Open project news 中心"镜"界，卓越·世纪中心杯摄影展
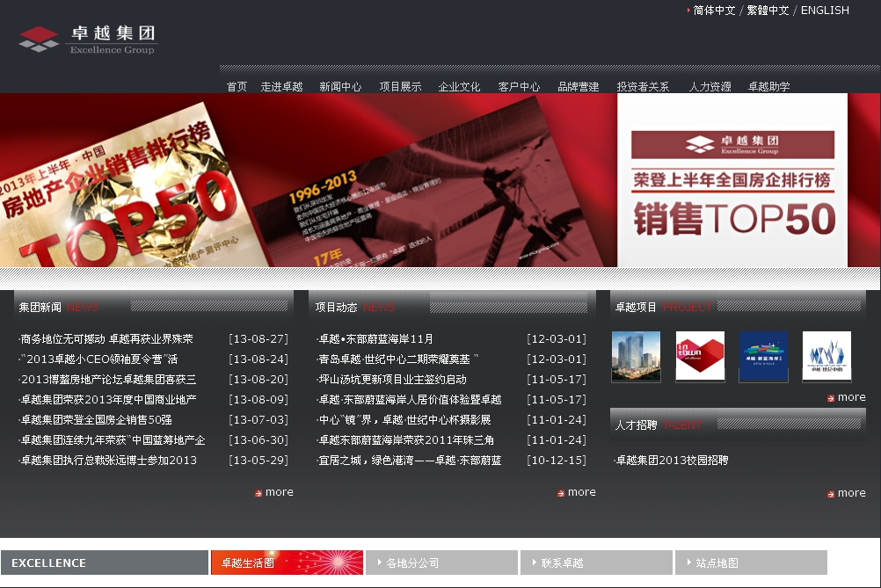 click(404, 420)
